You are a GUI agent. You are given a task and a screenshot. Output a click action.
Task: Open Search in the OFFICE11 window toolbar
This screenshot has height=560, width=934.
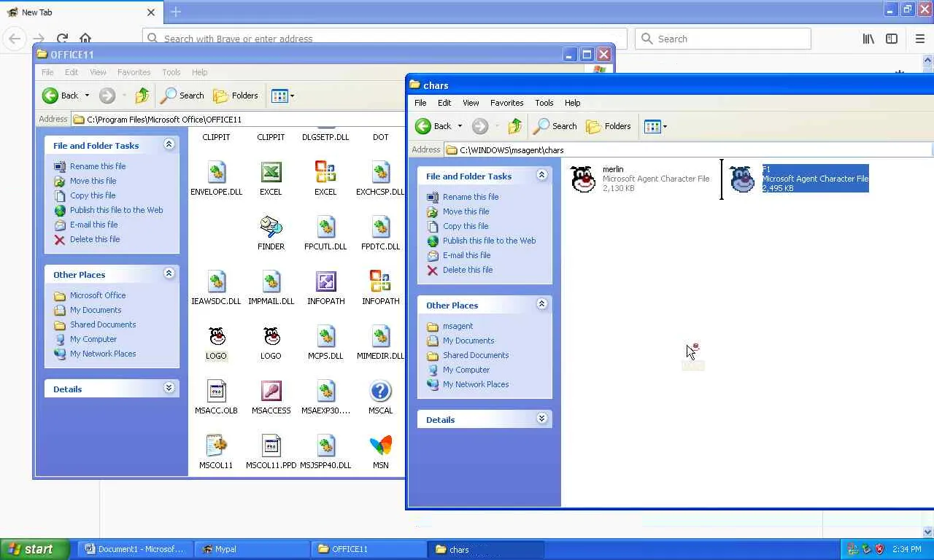tap(182, 96)
